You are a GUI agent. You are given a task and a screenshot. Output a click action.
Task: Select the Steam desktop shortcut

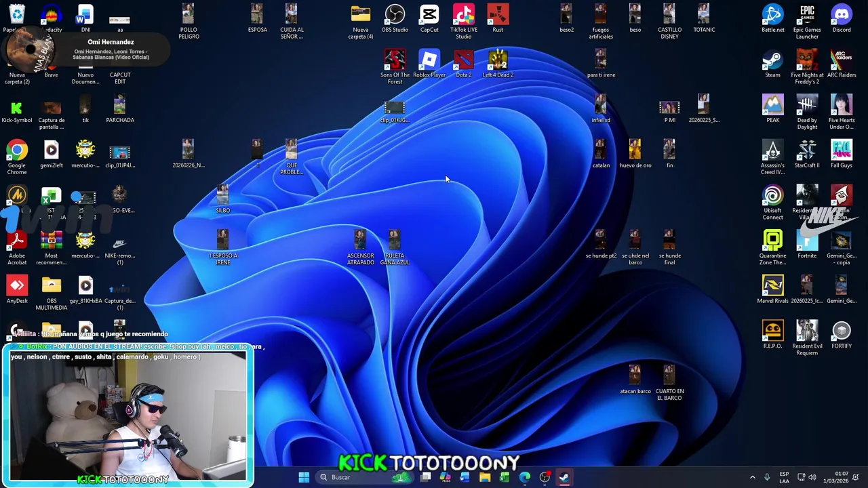[773, 64]
